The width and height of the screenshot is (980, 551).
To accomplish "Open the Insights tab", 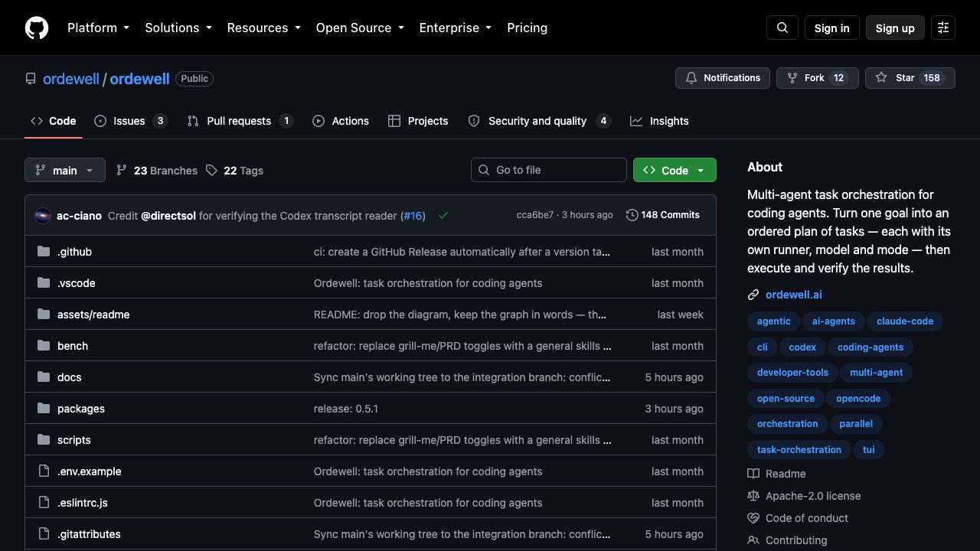I will pos(659,121).
